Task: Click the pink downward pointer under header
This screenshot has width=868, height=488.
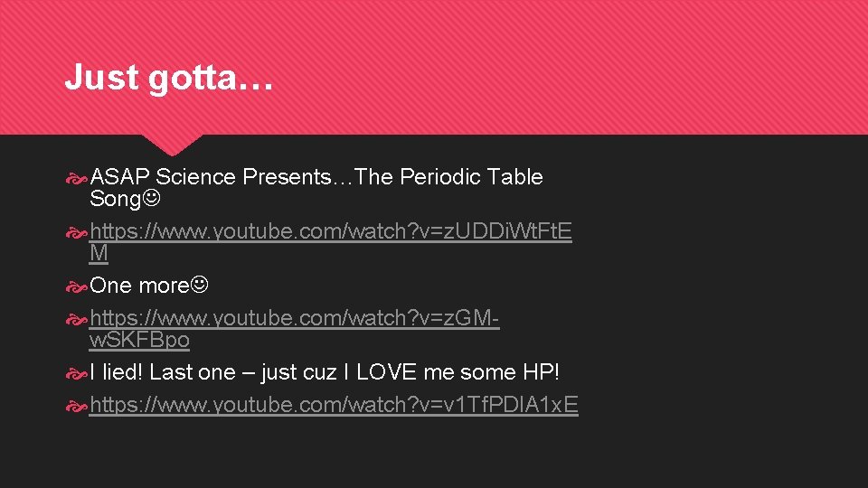Action: (172, 145)
